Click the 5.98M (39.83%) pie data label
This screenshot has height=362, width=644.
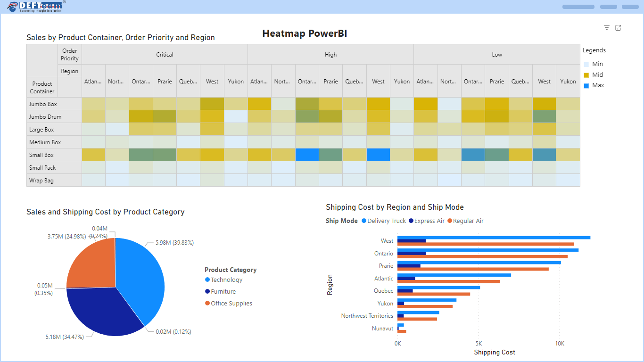click(174, 243)
